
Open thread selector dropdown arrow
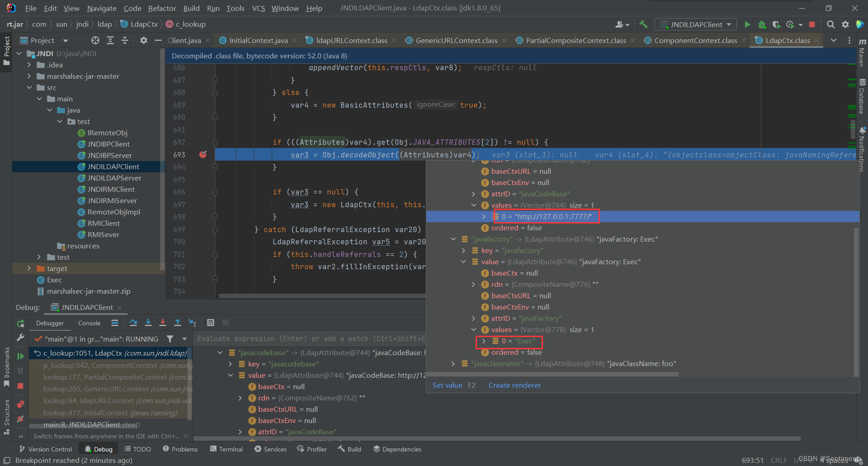click(x=184, y=338)
